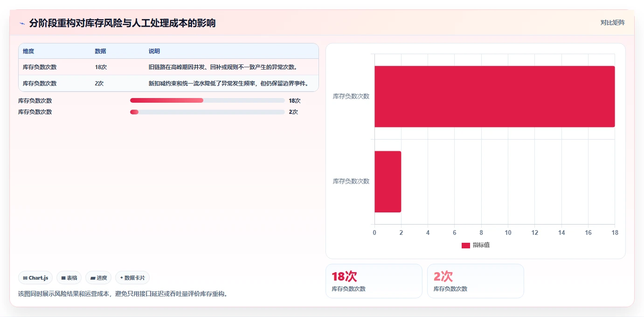Open the 对比矩阵 label at top right
644x317 pixels.
[x=612, y=22]
